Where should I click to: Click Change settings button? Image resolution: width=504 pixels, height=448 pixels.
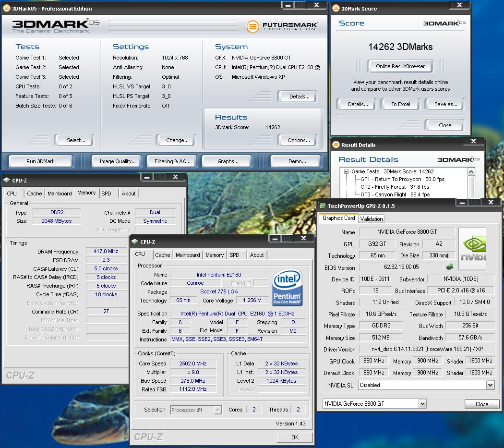tap(176, 140)
